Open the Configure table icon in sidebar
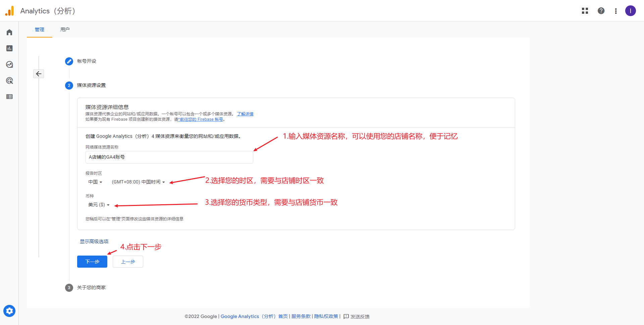This screenshot has height=325, width=644. [x=9, y=97]
